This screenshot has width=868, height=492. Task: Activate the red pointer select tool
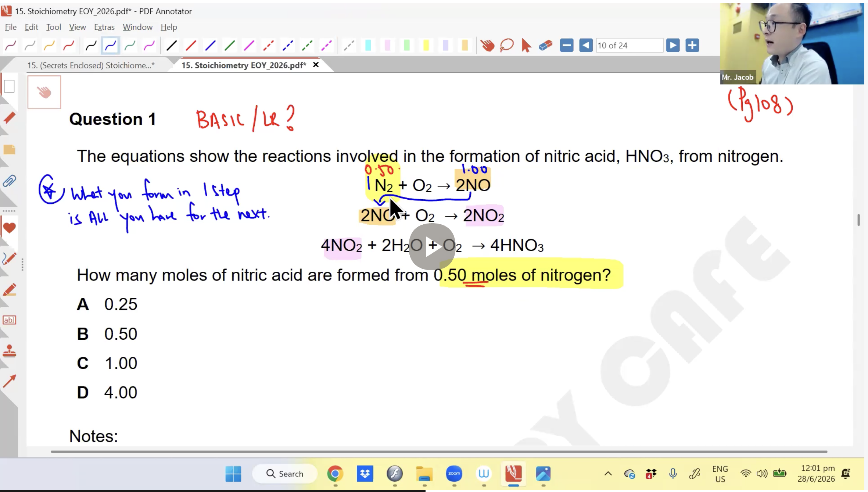coord(526,46)
